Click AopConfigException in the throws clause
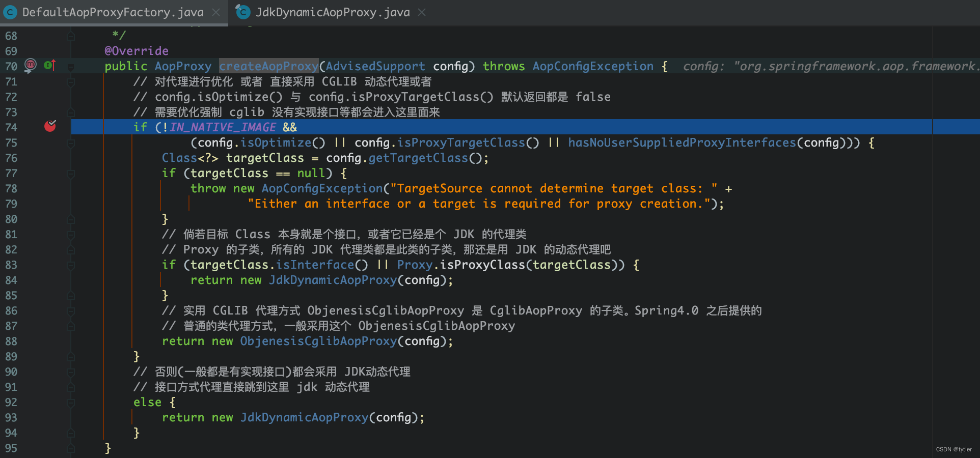 pyautogui.click(x=593, y=66)
